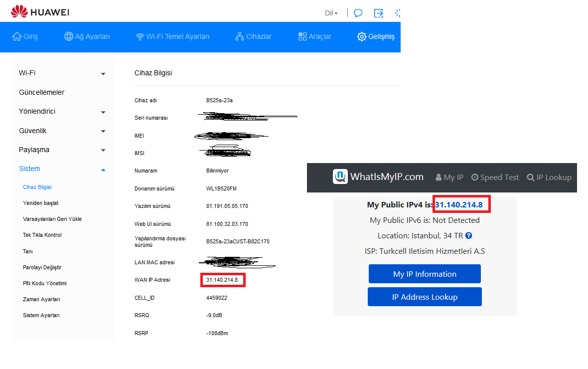
Task: Open Ağ Ayarları tab
Action: click(x=87, y=36)
